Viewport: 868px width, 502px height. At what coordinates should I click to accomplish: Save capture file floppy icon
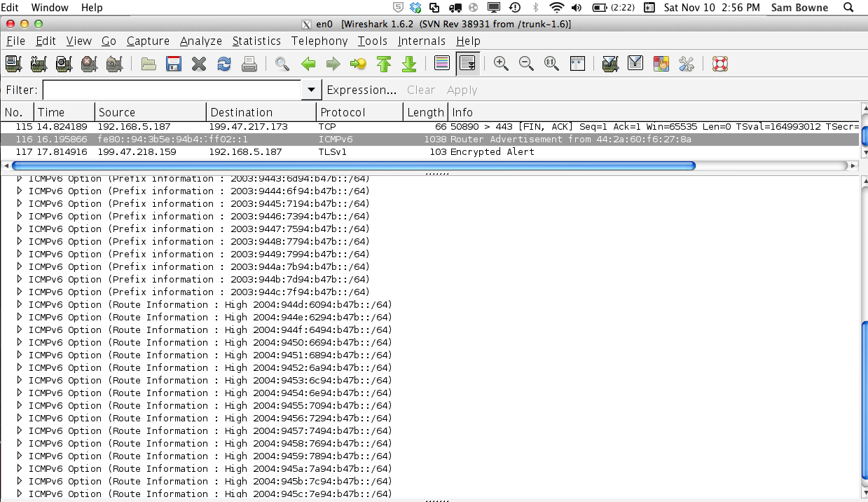(174, 65)
